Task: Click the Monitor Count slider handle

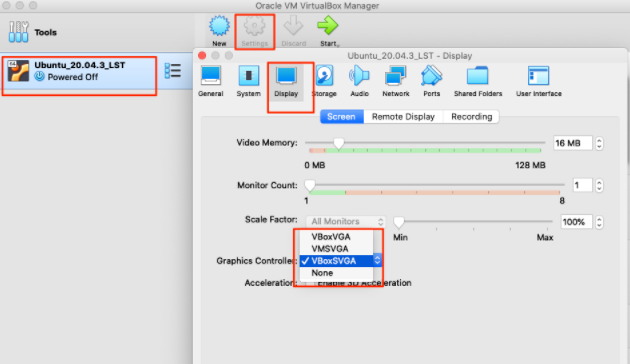Action: pyautogui.click(x=310, y=186)
